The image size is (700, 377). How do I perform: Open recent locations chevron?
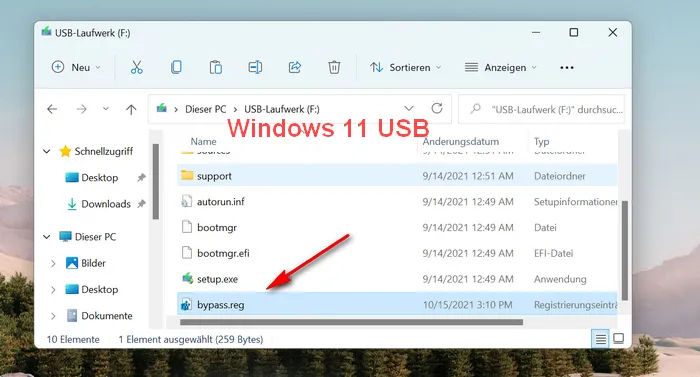106,109
